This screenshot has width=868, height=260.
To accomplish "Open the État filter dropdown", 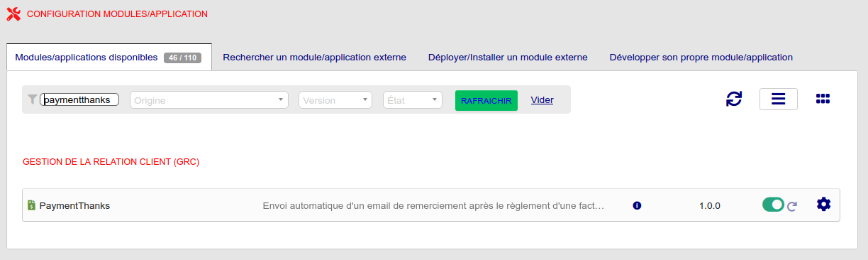I will [x=413, y=100].
